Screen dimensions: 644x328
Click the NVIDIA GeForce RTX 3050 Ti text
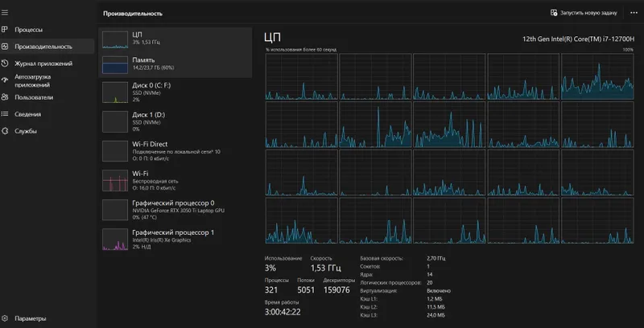[178, 211]
